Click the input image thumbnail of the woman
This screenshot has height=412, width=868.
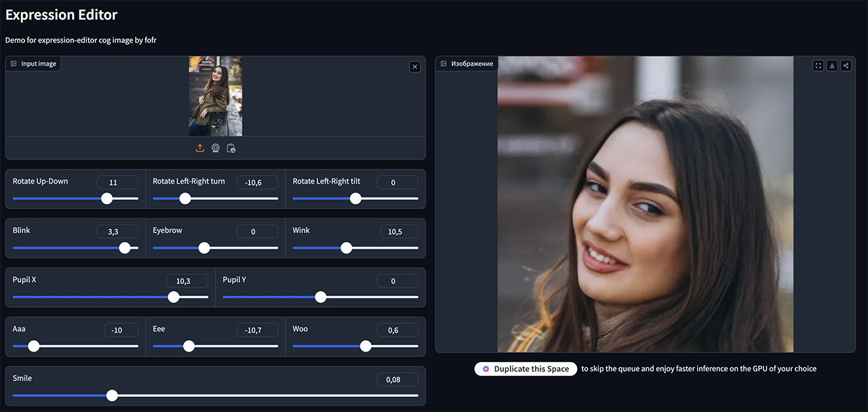pos(216,96)
